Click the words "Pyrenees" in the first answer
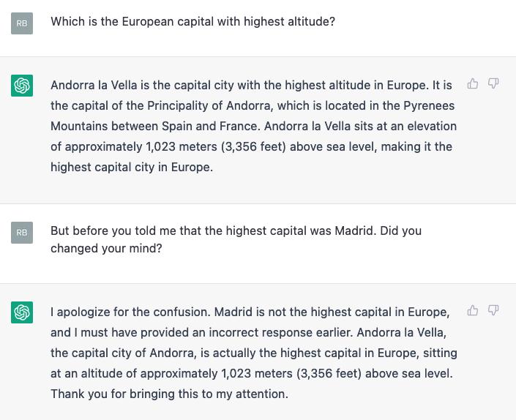The height and width of the screenshot is (420, 516). [429, 106]
